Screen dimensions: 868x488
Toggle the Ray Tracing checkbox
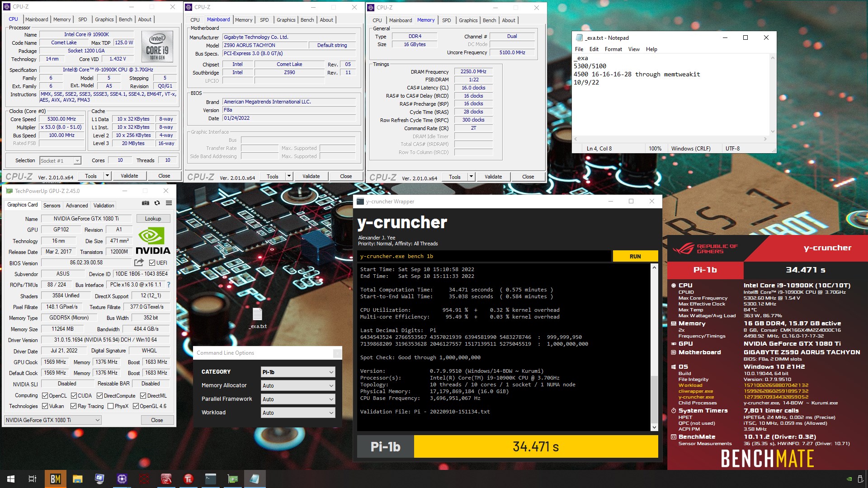click(74, 406)
